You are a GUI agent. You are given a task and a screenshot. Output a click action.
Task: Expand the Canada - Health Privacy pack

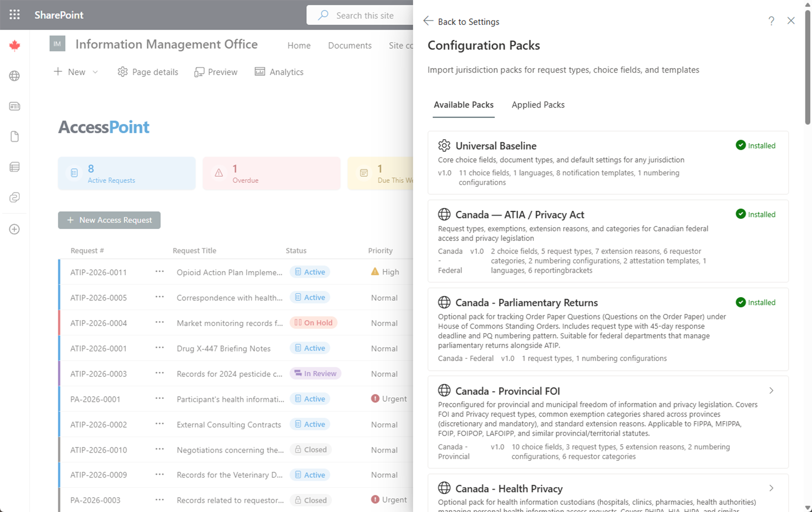771,488
